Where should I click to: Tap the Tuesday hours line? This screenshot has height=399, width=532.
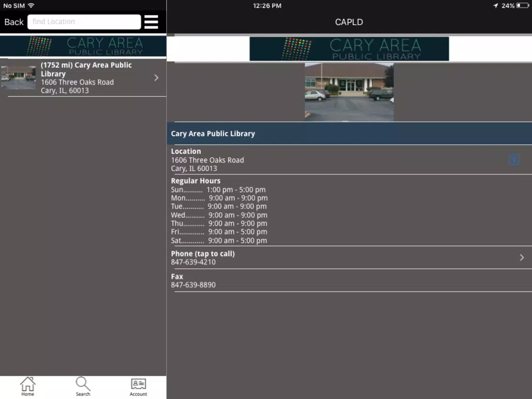(219, 206)
